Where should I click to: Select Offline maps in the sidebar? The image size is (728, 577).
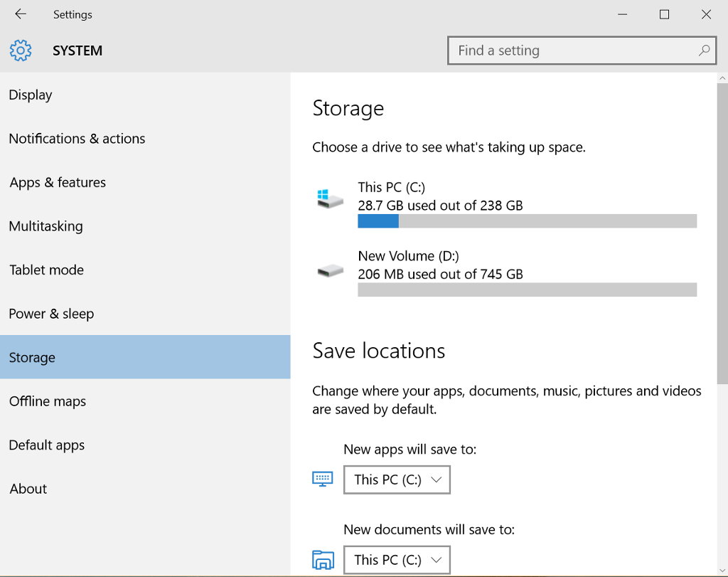[48, 401]
